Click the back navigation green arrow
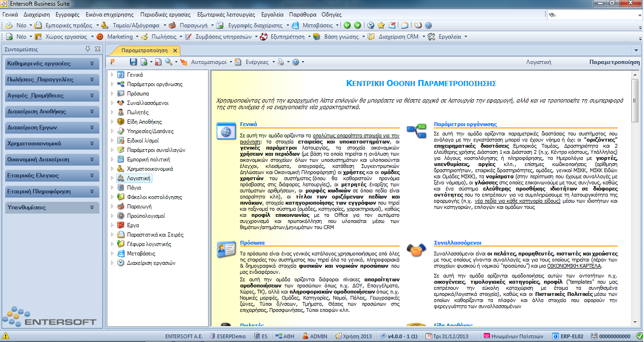 [347, 25]
